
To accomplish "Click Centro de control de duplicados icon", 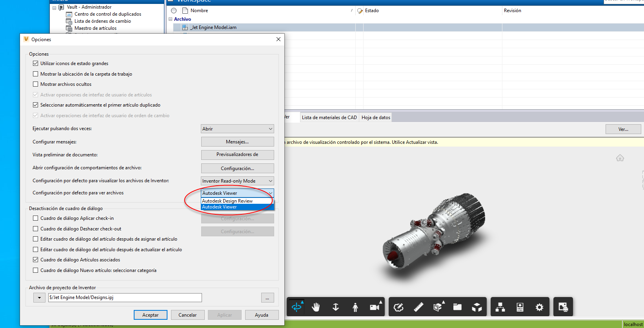I will tap(69, 14).
